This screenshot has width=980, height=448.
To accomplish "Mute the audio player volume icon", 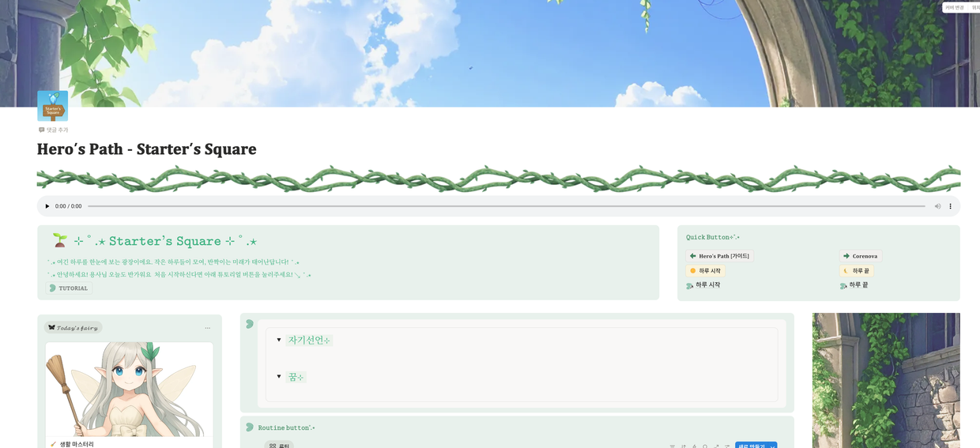I will pyautogui.click(x=937, y=206).
